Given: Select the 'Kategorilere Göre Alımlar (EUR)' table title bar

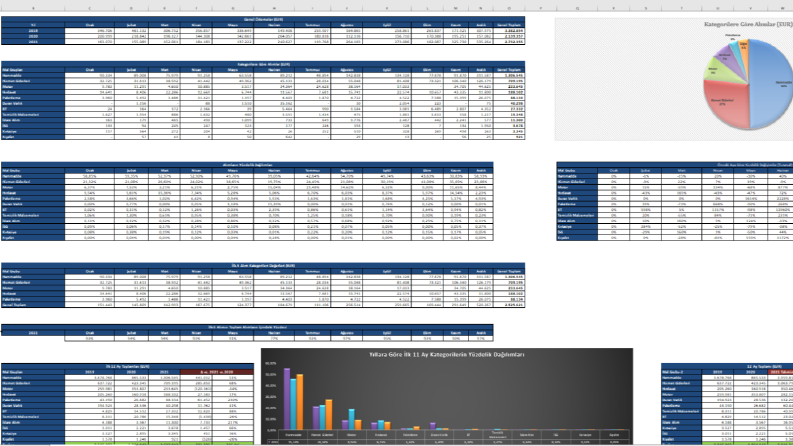Looking at the screenshot, I should tap(263, 64).
